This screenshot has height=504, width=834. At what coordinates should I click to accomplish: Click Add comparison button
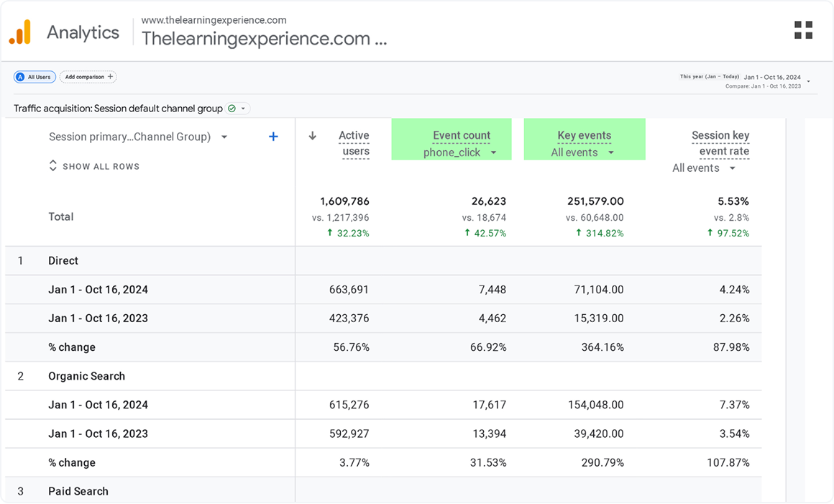coord(88,77)
